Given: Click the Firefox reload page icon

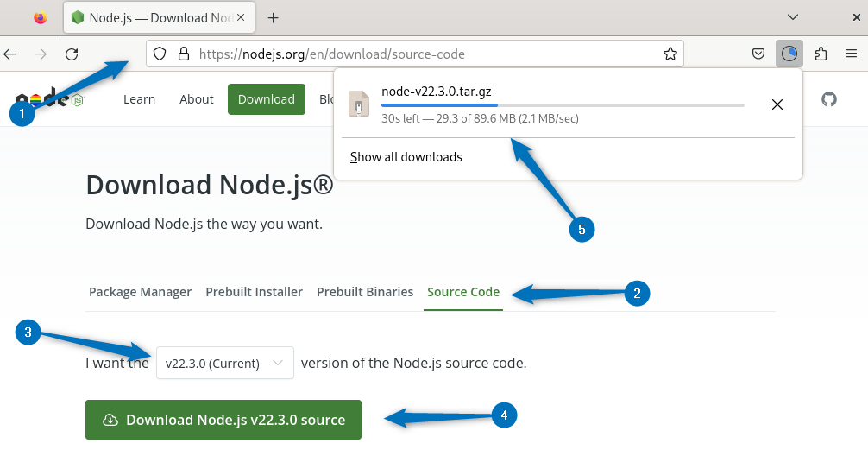Looking at the screenshot, I should 72,54.
